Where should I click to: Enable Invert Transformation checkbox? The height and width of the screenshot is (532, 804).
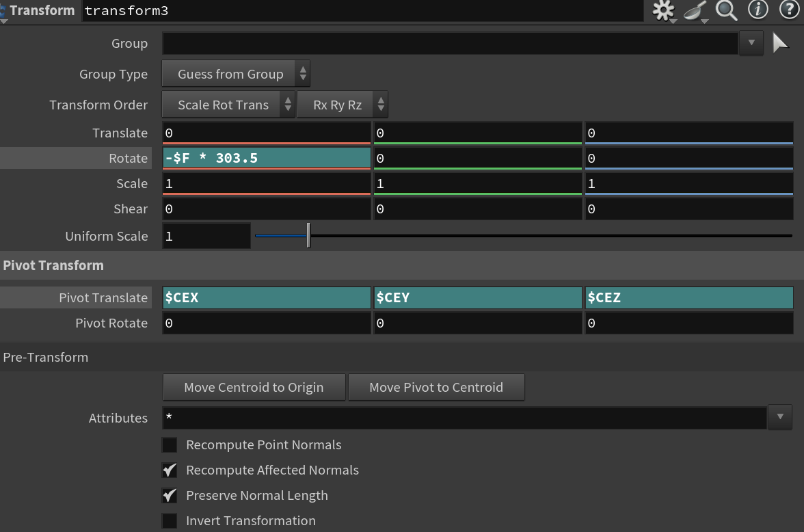pos(170,521)
